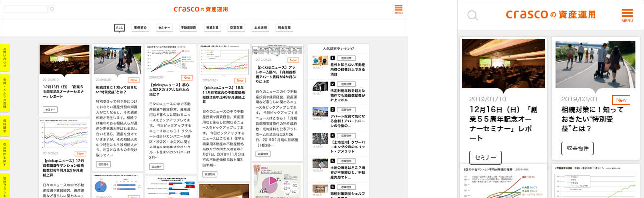Click the yellow 収益物件を探す side tab
This screenshot has width=644, height=198.
point(5,155)
